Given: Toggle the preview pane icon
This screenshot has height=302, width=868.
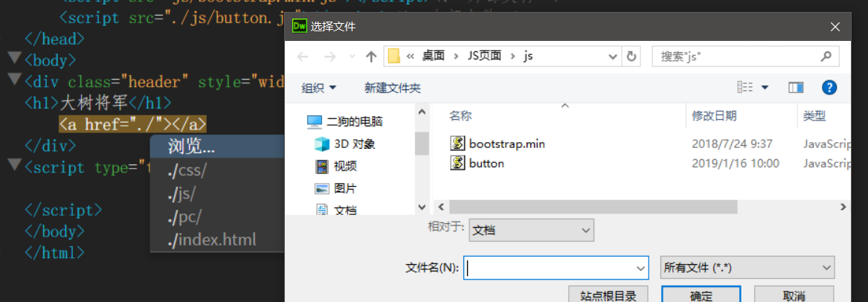Looking at the screenshot, I should [796, 87].
